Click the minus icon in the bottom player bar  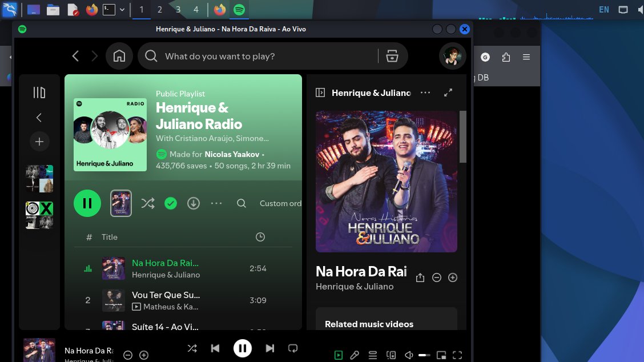click(x=128, y=355)
